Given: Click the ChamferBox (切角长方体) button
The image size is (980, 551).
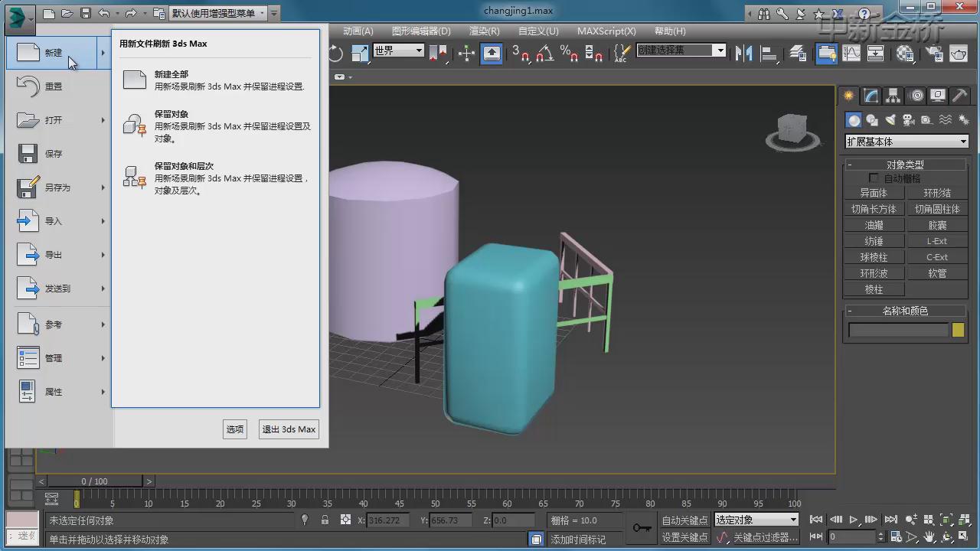Looking at the screenshot, I should click(x=874, y=209).
